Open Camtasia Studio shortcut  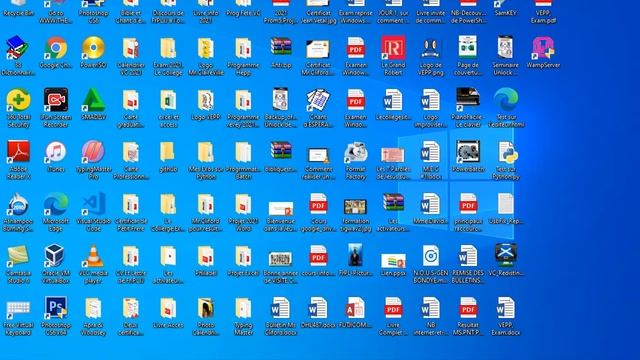coord(18,256)
